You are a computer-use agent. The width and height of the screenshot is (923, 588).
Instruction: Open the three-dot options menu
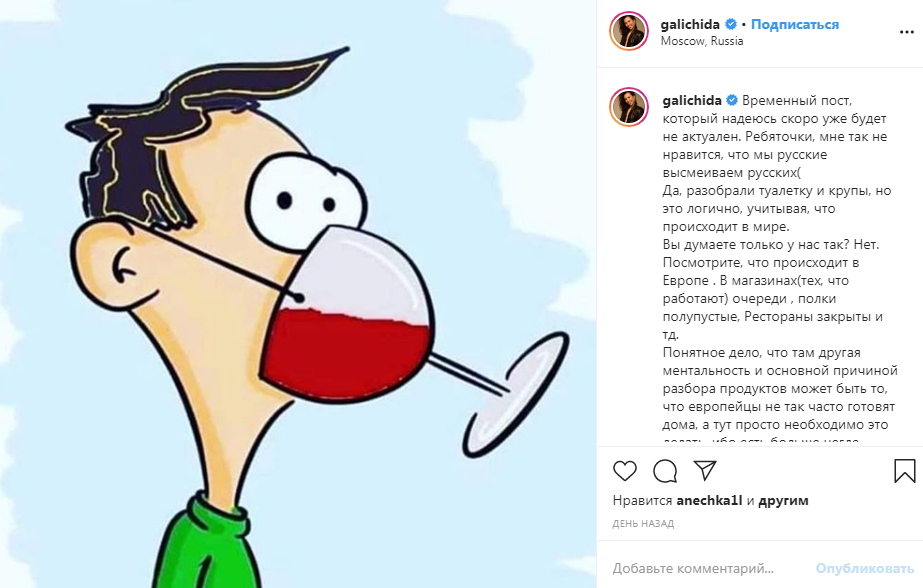click(x=907, y=32)
